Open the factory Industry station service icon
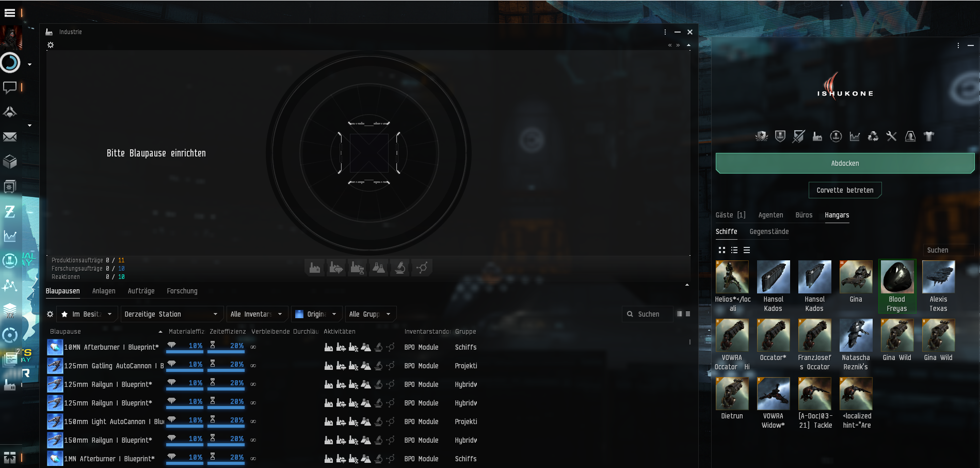 tap(817, 136)
